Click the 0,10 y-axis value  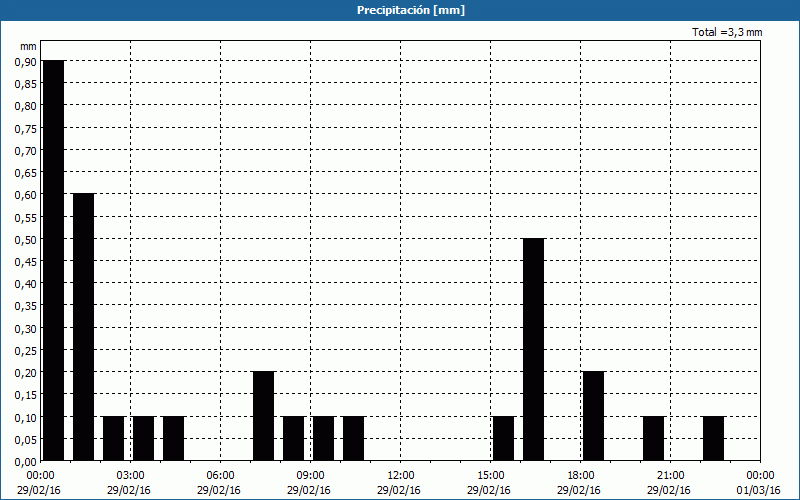[26, 417]
